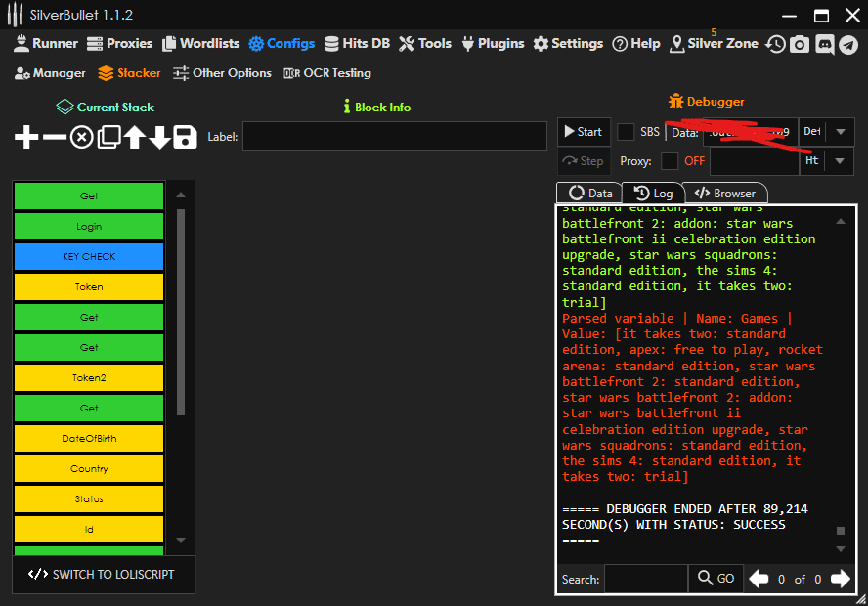Expand the data type dropdown beside Data field
This screenshot has height=606, width=868.
pos(840,132)
